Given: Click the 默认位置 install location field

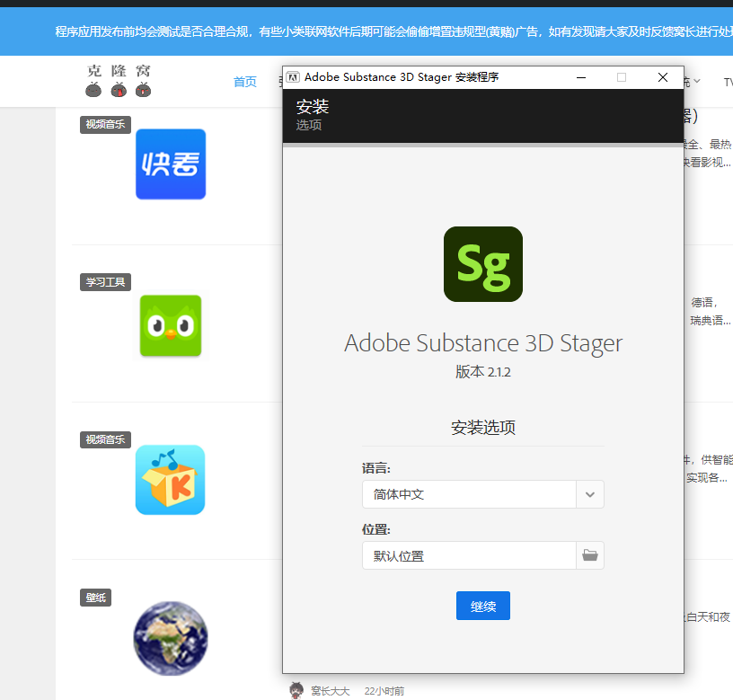Looking at the screenshot, I should pos(469,555).
